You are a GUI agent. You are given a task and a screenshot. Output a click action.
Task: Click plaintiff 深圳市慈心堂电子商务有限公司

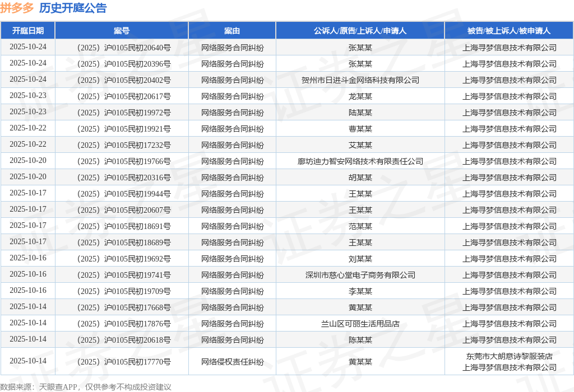[x=360, y=275]
